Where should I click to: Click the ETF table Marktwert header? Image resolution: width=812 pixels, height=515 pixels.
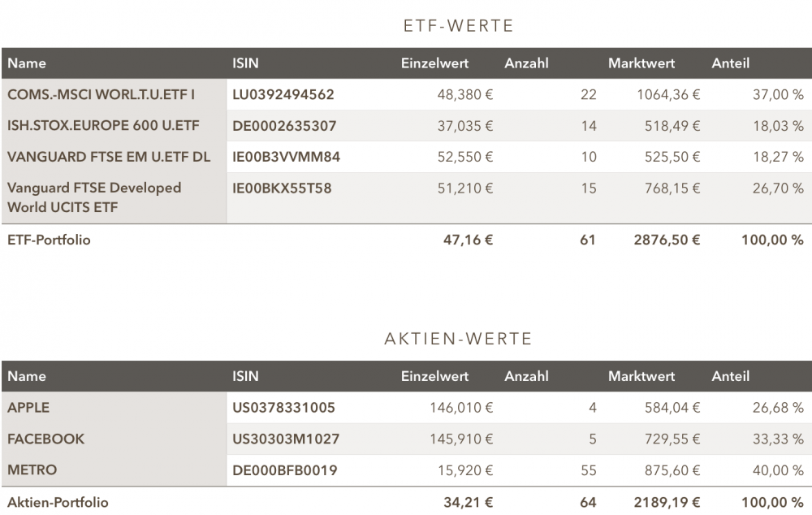pos(641,63)
